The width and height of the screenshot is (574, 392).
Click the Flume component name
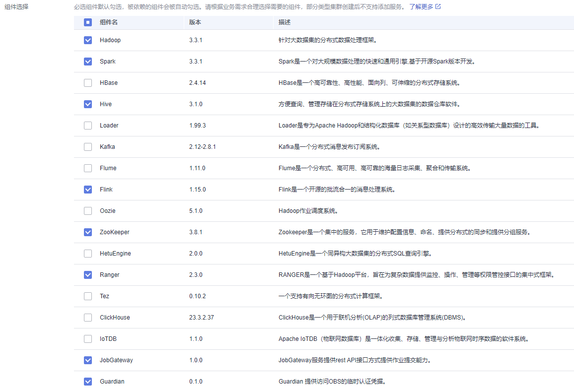point(108,168)
